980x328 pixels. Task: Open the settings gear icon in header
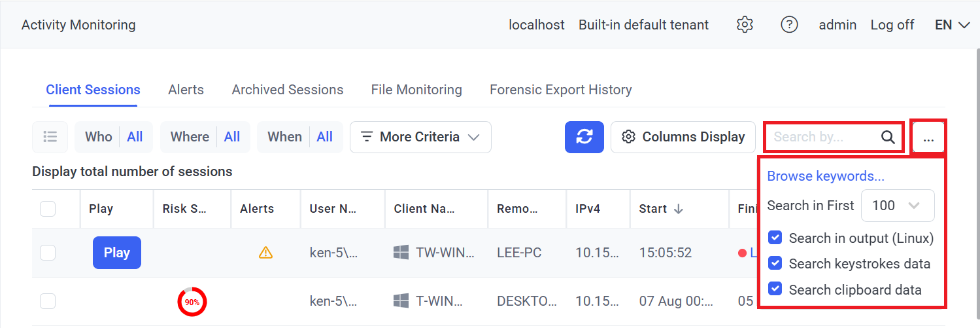[745, 25]
